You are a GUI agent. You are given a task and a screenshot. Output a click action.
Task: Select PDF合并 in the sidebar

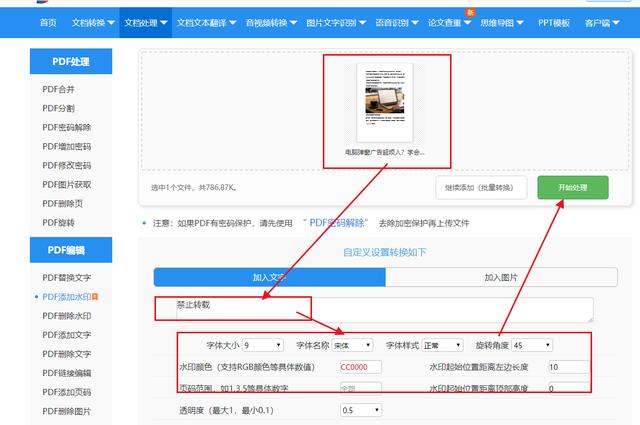click(x=58, y=89)
